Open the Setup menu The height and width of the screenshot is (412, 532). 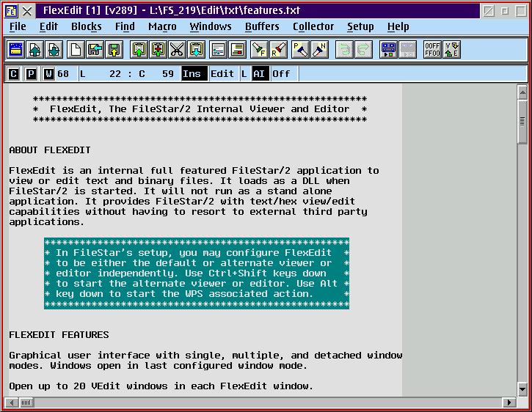pyautogui.click(x=360, y=26)
